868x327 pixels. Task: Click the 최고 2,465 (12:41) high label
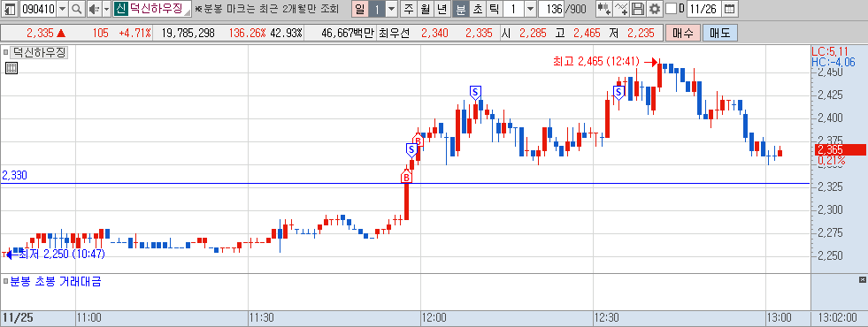(595, 61)
